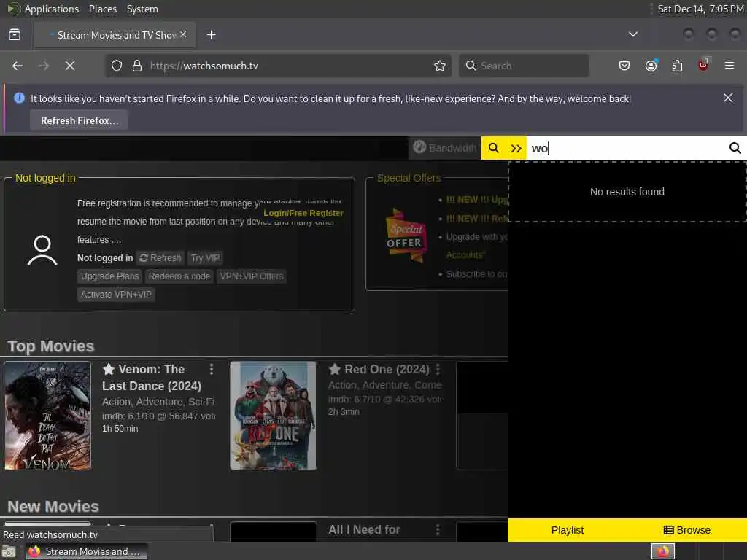Open the Firefox hamburger menu
The image size is (747, 560).
click(729, 66)
